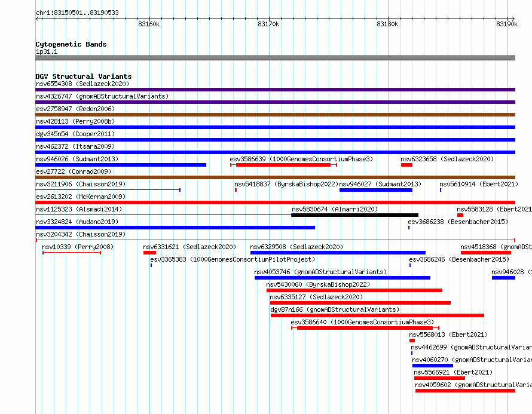
Task: Select the 1p31.1 cytogenetic band bar
Action: tap(275, 58)
